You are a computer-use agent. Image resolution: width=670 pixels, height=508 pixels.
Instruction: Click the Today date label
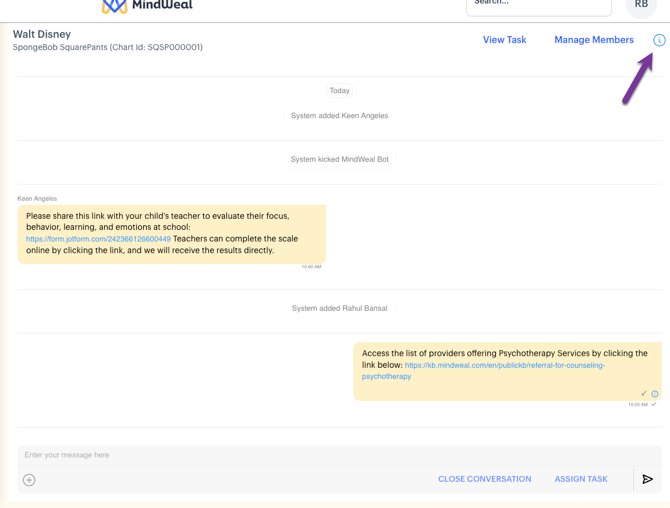coord(340,91)
